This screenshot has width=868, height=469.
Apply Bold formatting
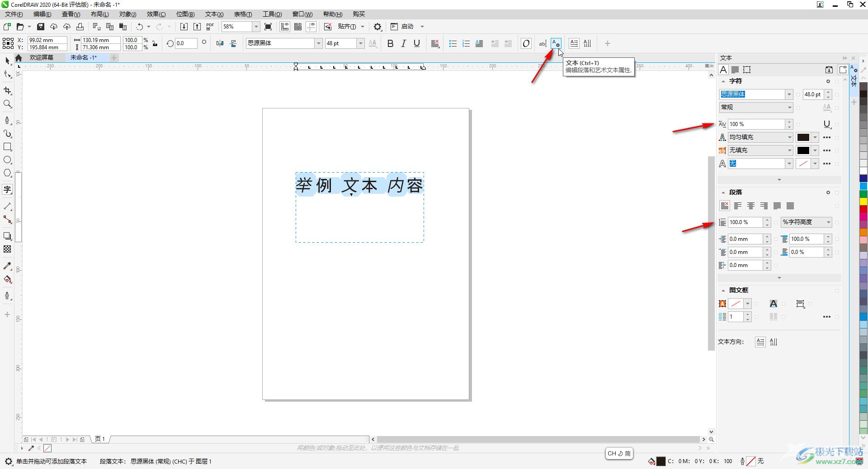pyautogui.click(x=391, y=43)
